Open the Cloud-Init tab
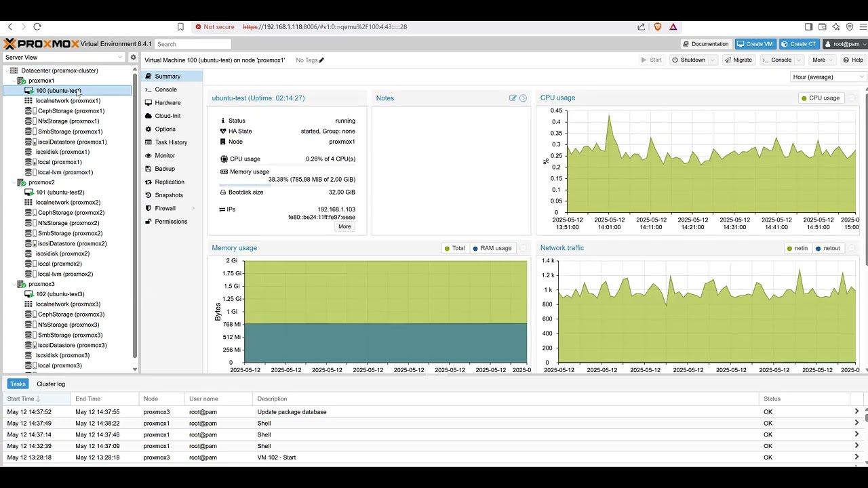868x488 pixels. (172, 116)
